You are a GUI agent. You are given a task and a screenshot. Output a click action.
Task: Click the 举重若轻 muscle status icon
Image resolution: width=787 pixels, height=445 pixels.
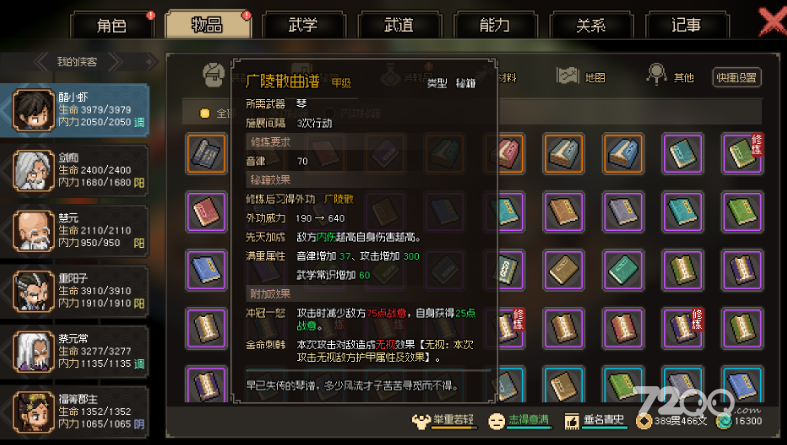coord(421,421)
